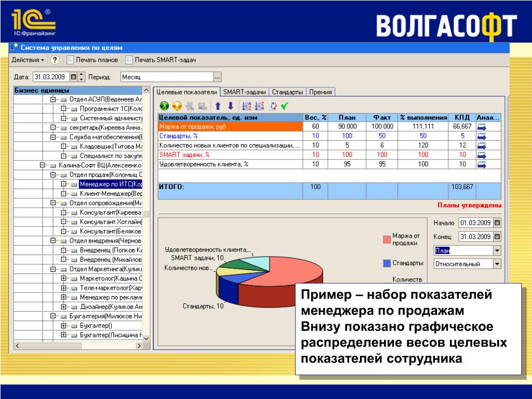Switch to the Целевые показатели tab
532x399 pixels.
pos(187,92)
